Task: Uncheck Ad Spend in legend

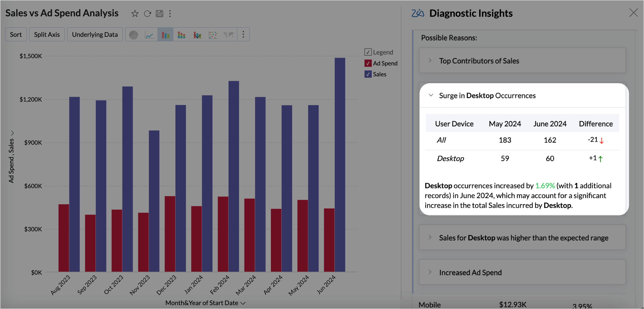Action: coord(368,63)
